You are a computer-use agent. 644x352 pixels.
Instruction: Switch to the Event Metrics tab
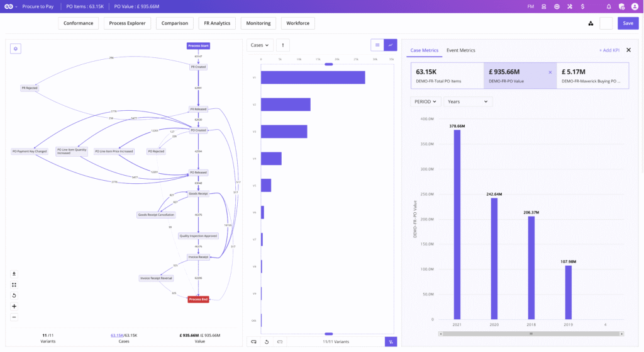pos(460,50)
